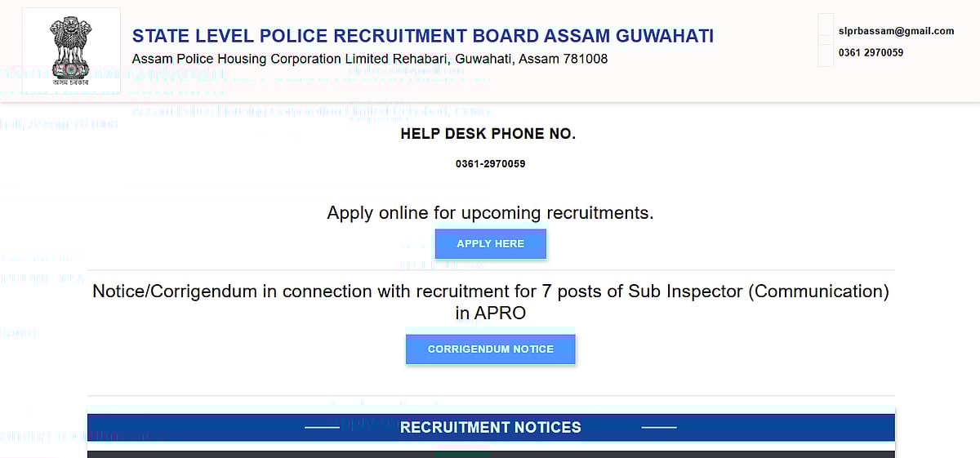Click the phone icon box beside 0361 2970059
The height and width of the screenshot is (458, 980).
click(826, 53)
